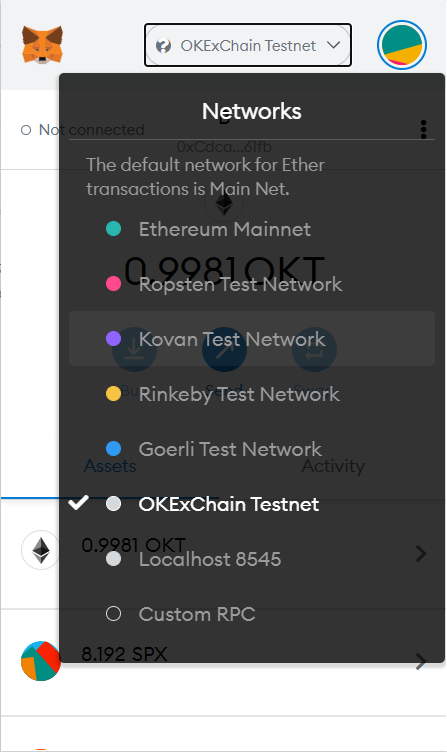This screenshot has height=752, width=447.
Task: Click the SPX token colorful icon
Action: 41,661
